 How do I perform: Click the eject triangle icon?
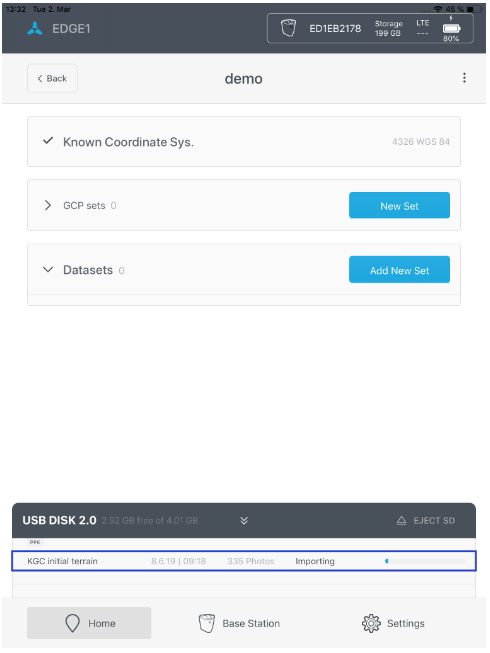pos(401,521)
